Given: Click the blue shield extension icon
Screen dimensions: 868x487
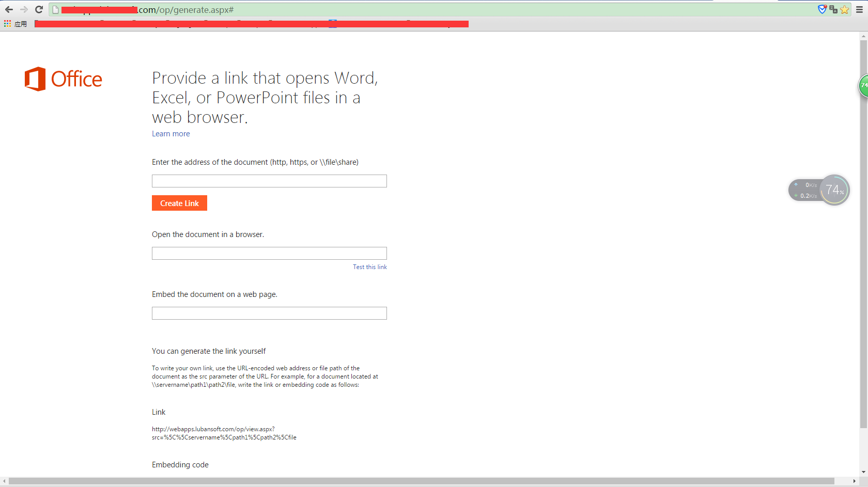Looking at the screenshot, I should [822, 9].
